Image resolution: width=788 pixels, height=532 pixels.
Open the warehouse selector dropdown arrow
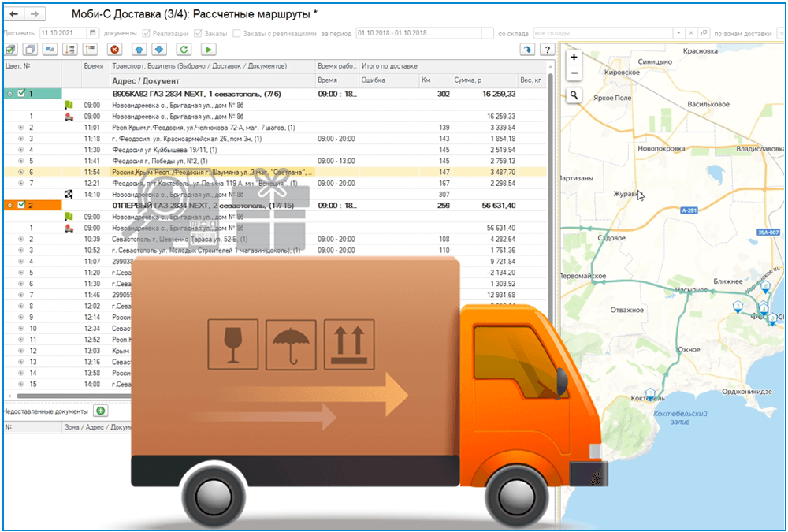pyautogui.click(x=680, y=33)
